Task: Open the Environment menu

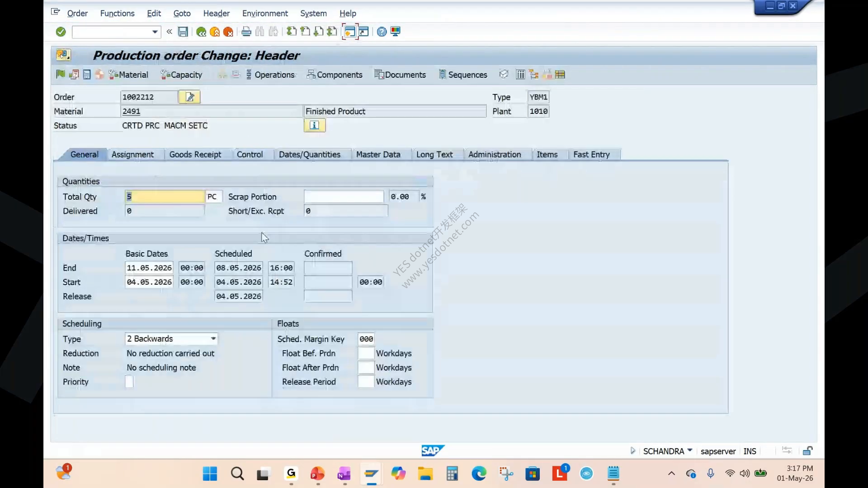Action: (x=265, y=14)
